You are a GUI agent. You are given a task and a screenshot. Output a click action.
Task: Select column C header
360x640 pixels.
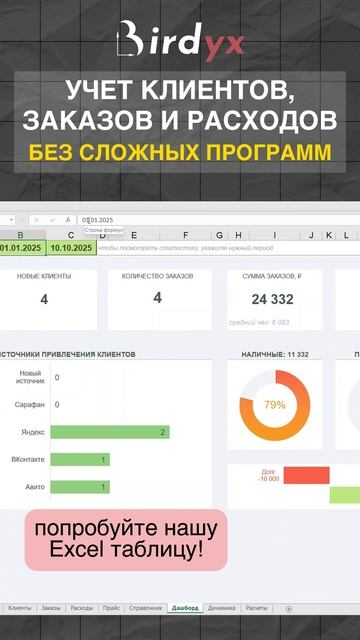(x=71, y=235)
